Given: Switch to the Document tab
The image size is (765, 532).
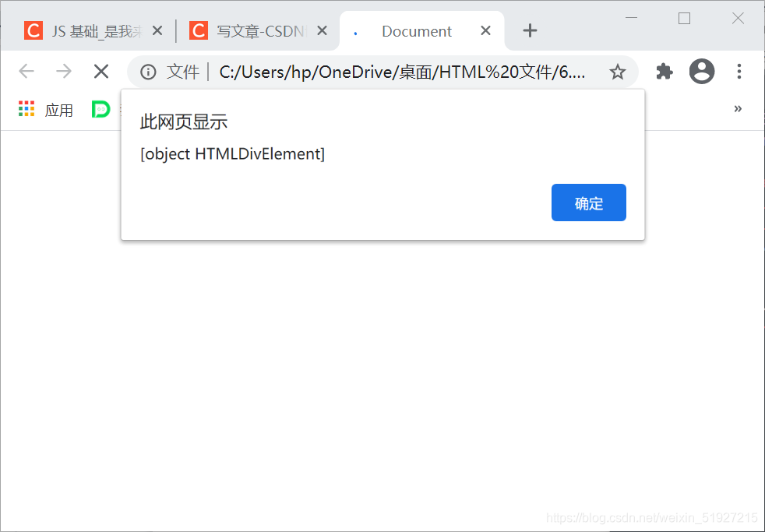Looking at the screenshot, I should point(416,30).
